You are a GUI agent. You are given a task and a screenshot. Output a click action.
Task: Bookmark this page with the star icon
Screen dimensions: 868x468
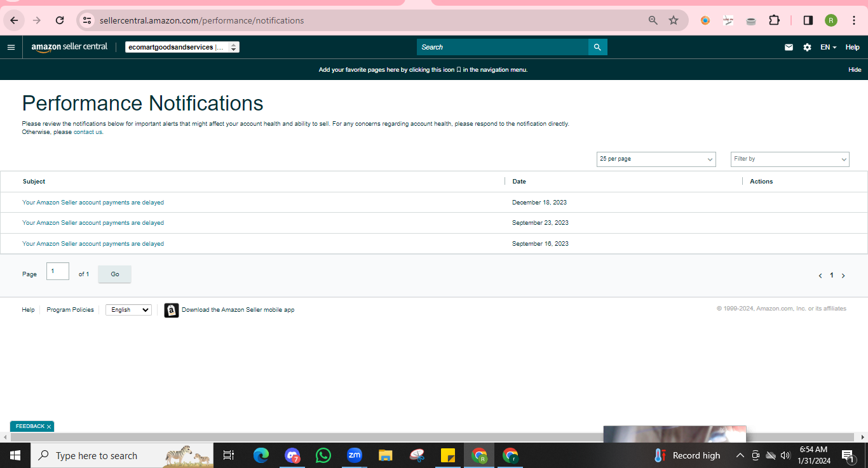(674, 20)
